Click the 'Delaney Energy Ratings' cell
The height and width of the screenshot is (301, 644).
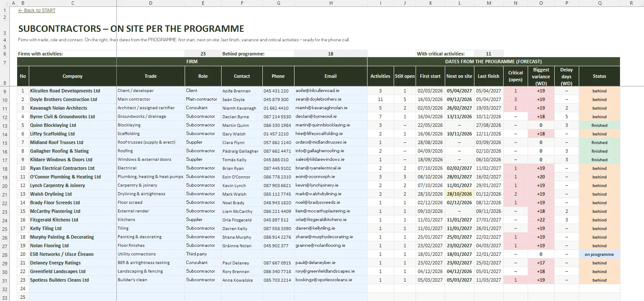click(x=73, y=263)
